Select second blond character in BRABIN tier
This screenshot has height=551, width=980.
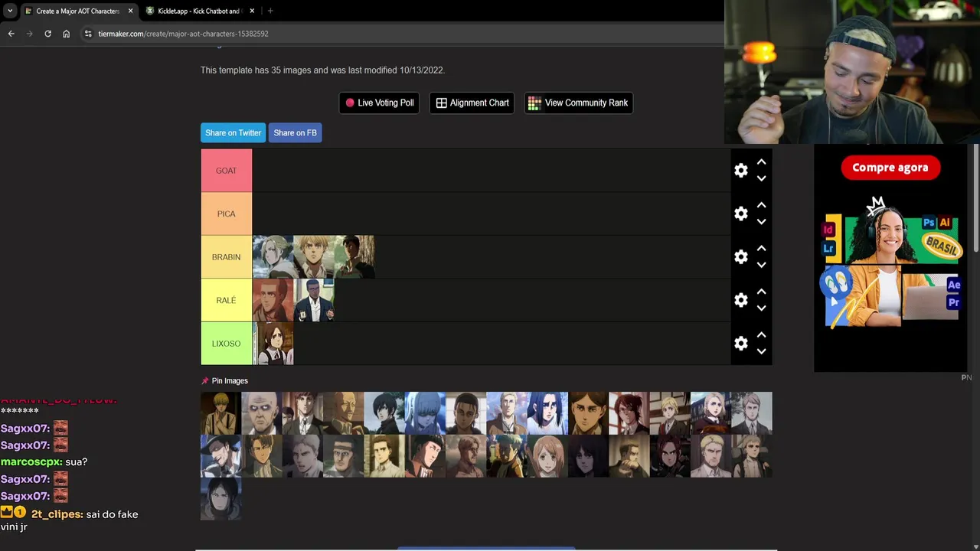pos(314,257)
